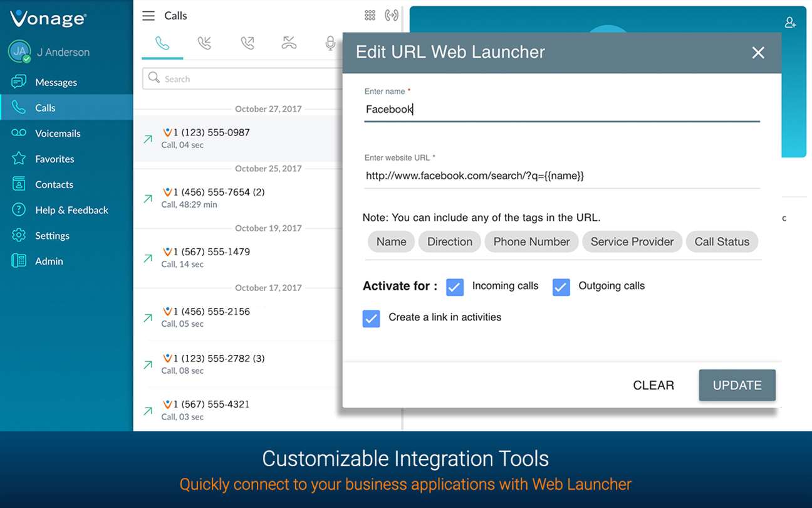Image resolution: width=812 pixels, height=508 pixels.
Task: Click the October 27, 2017 date header
Action: click(268, 108)
